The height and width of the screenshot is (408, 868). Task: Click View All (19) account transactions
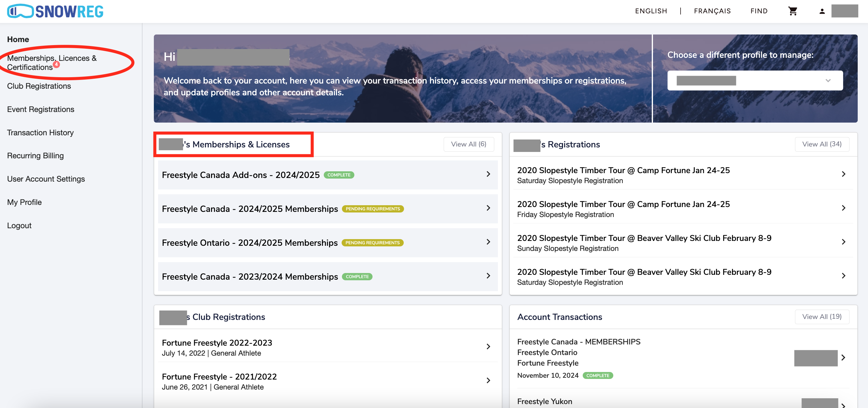pyautogui.click(x=822, y=316)
